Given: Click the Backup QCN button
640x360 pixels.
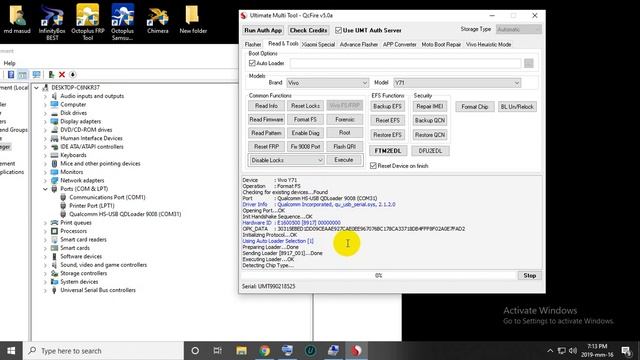Looking at the screenshot, I should 430,120.
